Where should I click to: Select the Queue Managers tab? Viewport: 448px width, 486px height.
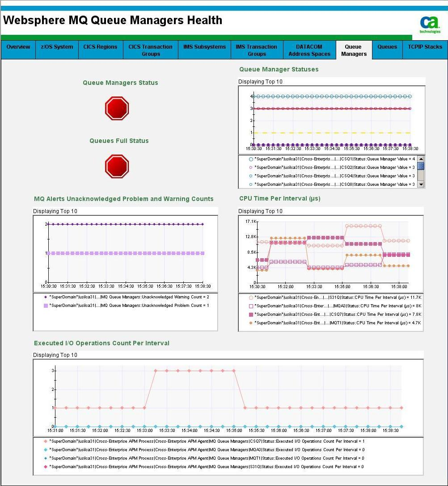(354, 50)
